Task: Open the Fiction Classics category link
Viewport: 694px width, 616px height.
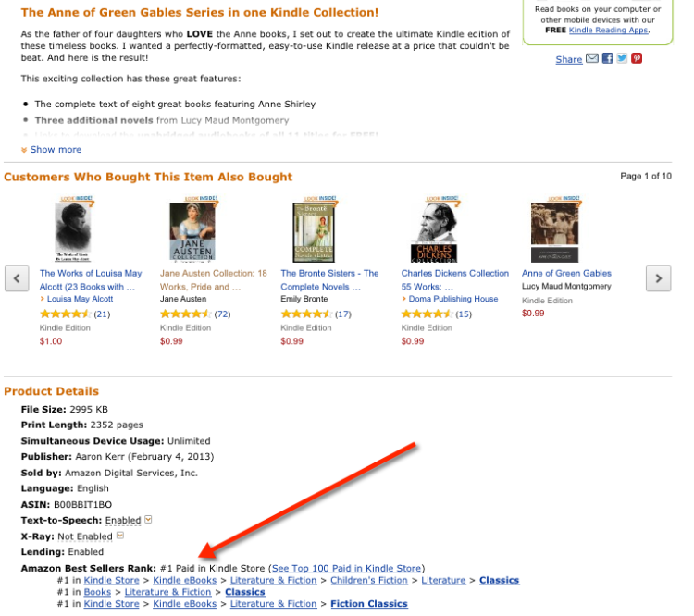Action: click(369, 604)
